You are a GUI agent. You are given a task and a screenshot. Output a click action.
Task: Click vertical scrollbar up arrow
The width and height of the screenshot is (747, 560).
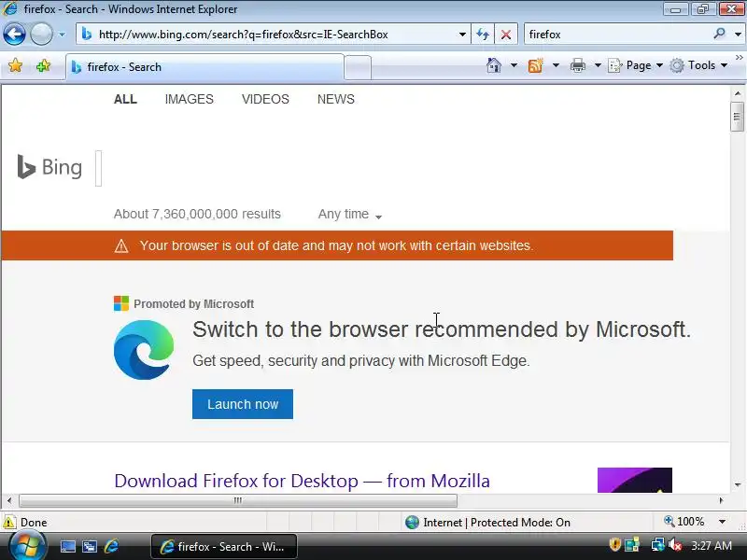(738, 93)
